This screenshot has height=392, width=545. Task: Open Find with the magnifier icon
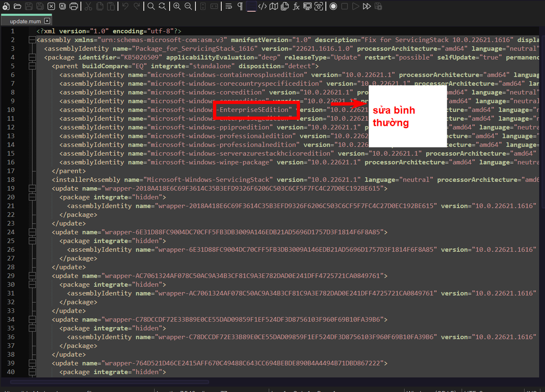(x=151, y=6)
